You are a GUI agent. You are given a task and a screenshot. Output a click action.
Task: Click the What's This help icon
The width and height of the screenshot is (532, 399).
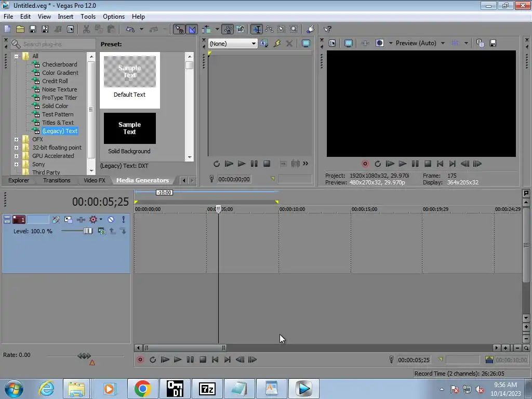coord(327,29)
